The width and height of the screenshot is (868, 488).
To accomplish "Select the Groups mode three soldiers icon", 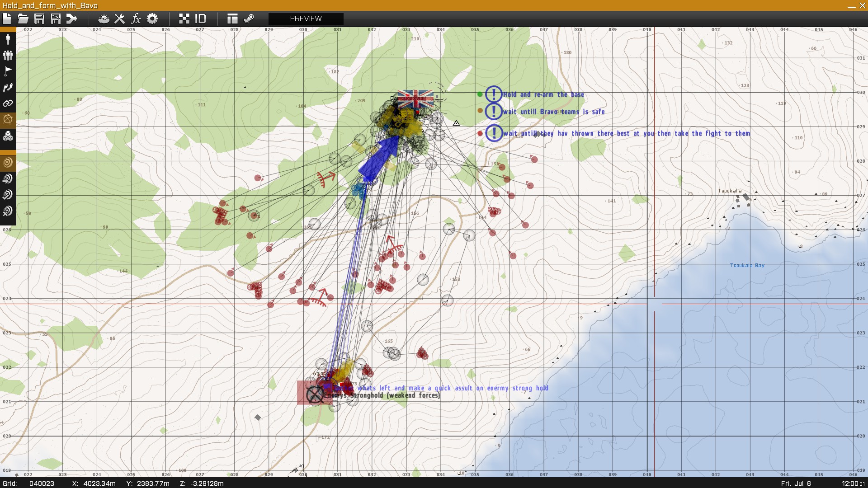I will (8, 55).
